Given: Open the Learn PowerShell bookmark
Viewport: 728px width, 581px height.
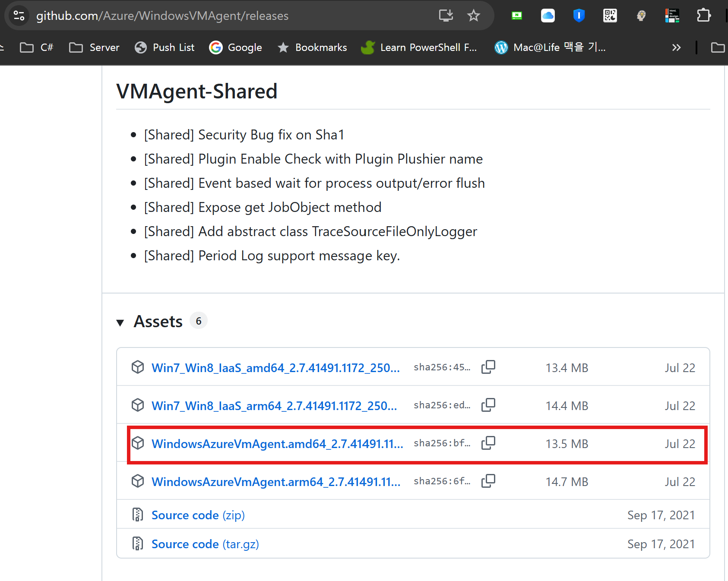Looking at the screenshot, I should 419,47.
